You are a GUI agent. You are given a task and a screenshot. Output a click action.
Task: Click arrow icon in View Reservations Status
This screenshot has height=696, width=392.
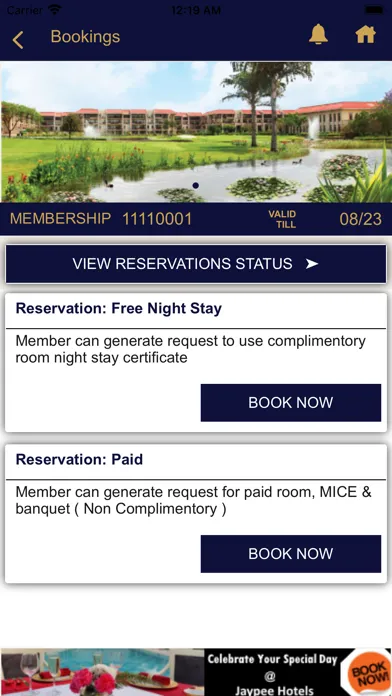point(312,264)
